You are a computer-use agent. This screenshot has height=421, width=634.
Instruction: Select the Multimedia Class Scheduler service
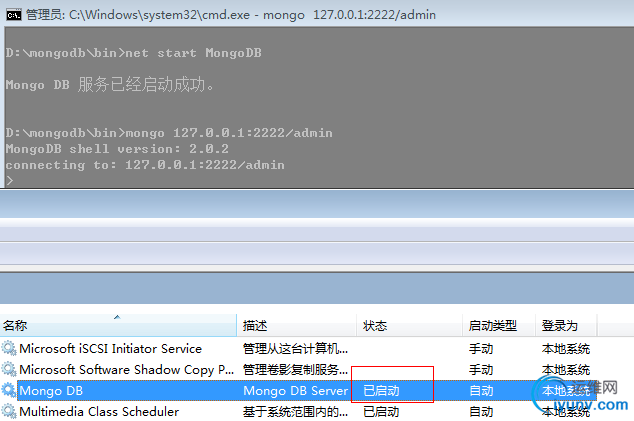point(99,412)
